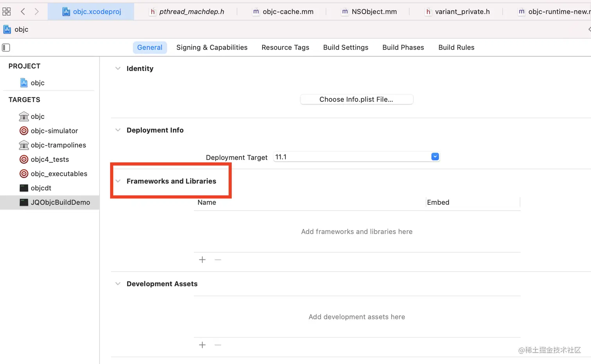Click the objc-trampolines library icon

pos(24,145)
